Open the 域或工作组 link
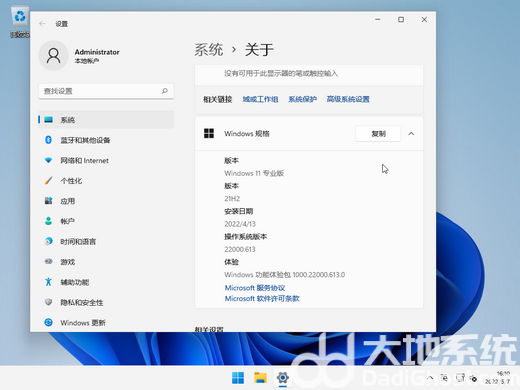The image size is (520, 390). pos(260,99)
